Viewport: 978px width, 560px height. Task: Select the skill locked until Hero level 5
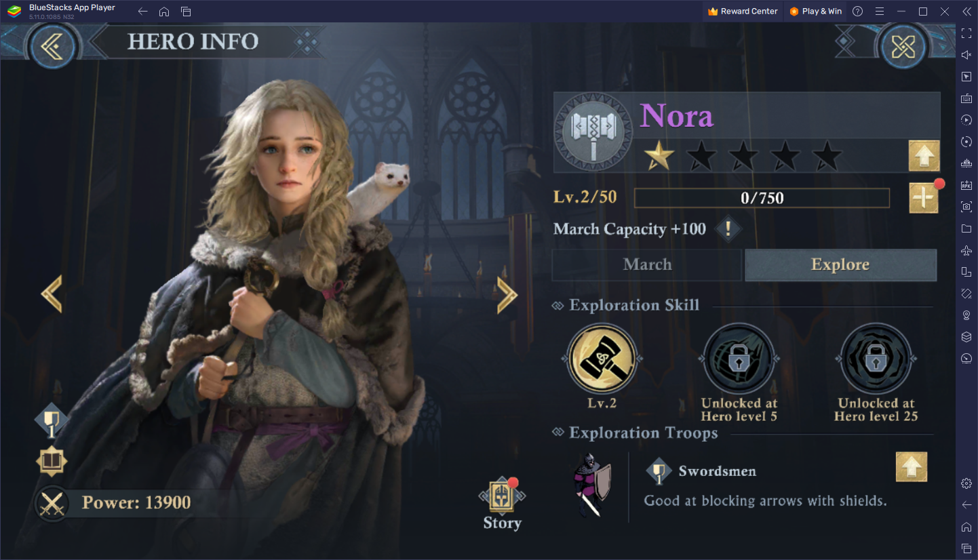pos(739,359)
